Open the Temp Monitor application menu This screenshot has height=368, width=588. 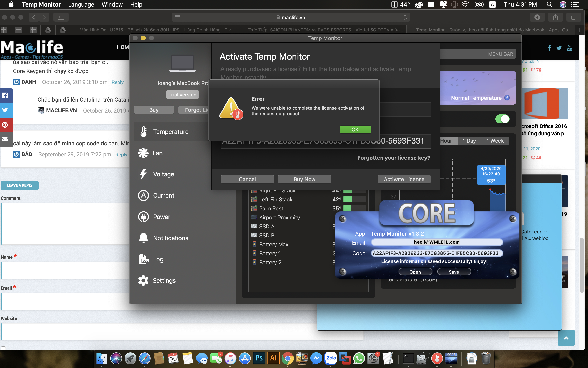[x=41, y=4]
